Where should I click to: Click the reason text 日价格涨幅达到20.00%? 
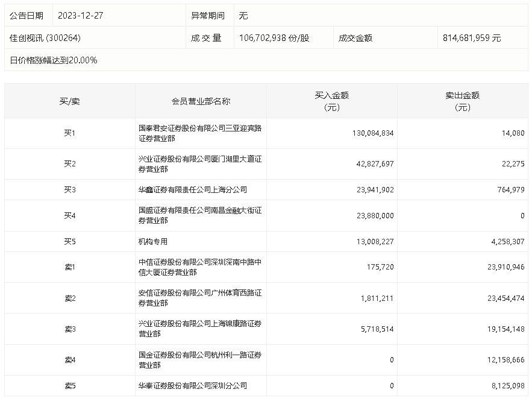(x=54, y=60)
